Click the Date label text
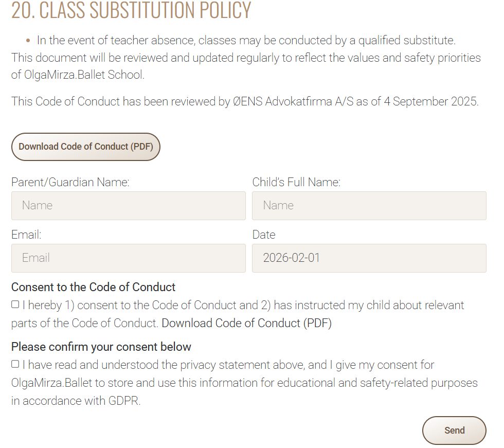 [x=264, y=235]
